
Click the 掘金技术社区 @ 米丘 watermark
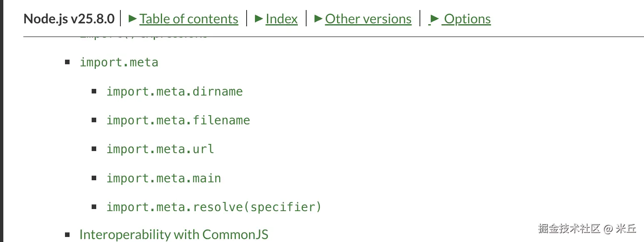coord(587,228)
